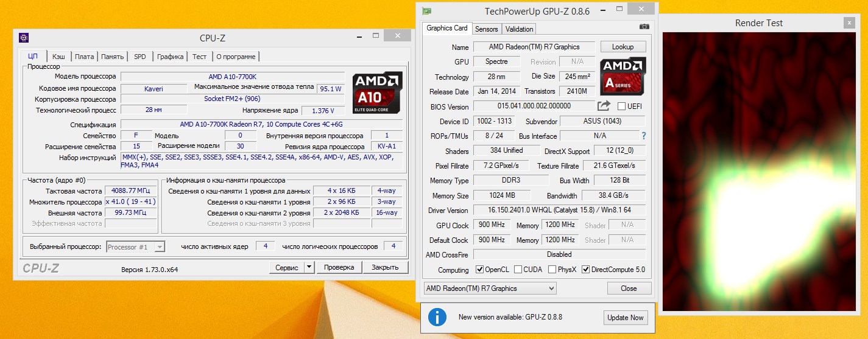This screenshot has width=868, height=339.
Task: Select the ЦП tab in CPU-Z
Action: pyautogui.click(x=33, y=56)
